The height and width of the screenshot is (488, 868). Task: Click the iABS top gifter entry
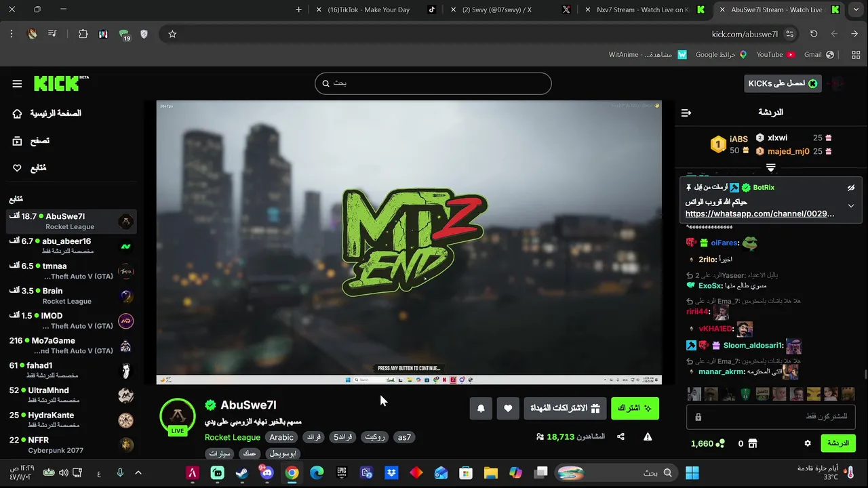[x=729, y=144]
